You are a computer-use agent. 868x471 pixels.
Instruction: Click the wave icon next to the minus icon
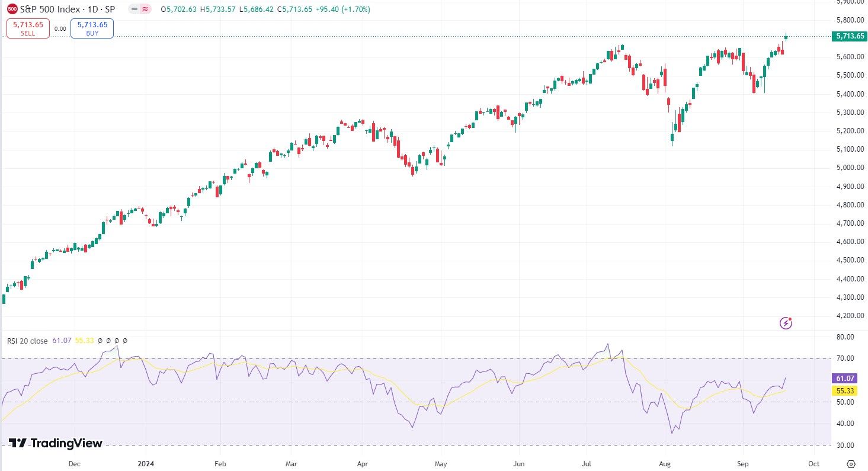[145, 9]
